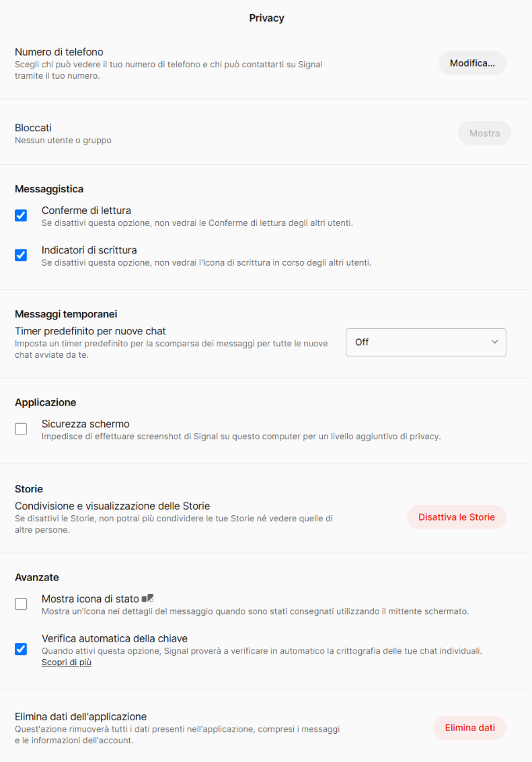Select the Numero di telefono setting label

(59, 52)
